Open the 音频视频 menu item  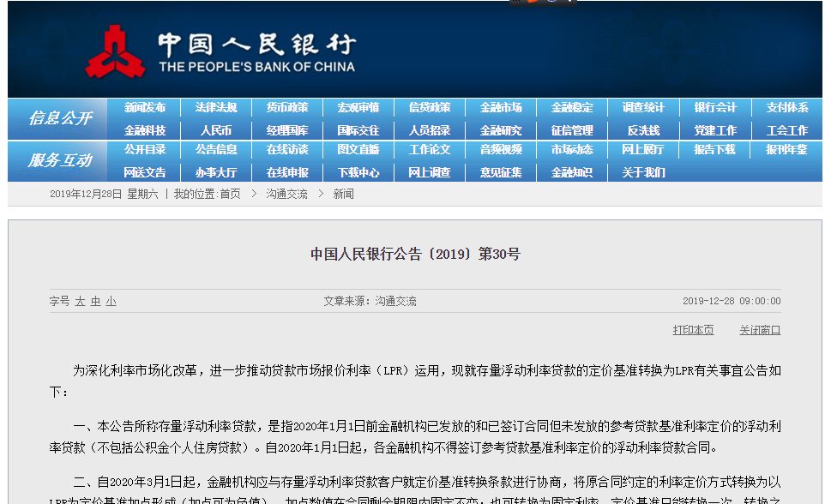[501, 150]
